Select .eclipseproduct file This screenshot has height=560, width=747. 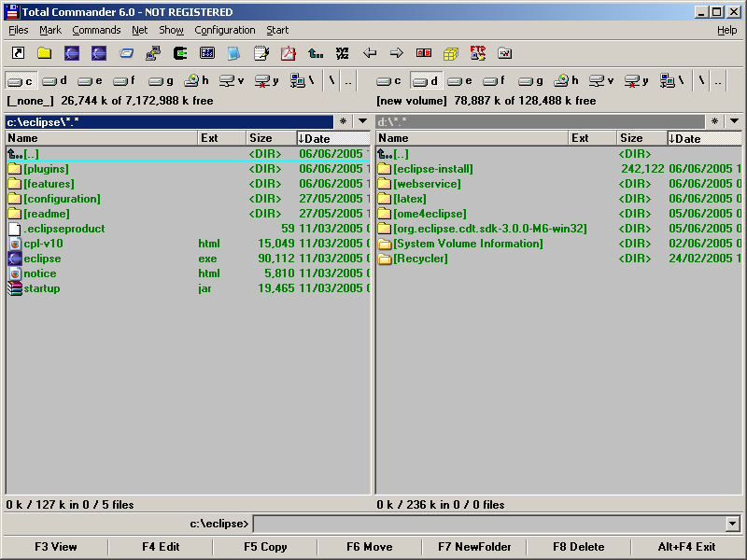189,229
